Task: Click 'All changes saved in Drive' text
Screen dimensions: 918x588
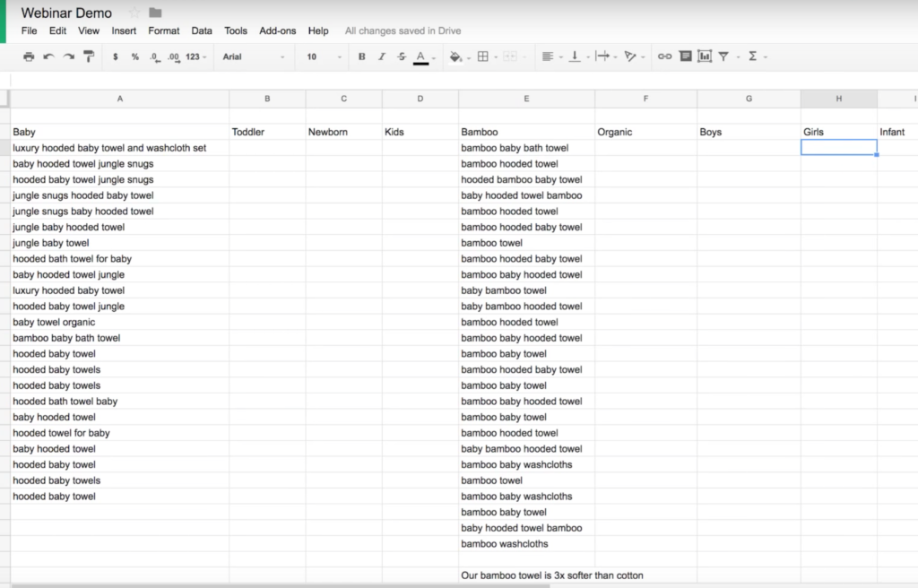Action: coord(403,30)
